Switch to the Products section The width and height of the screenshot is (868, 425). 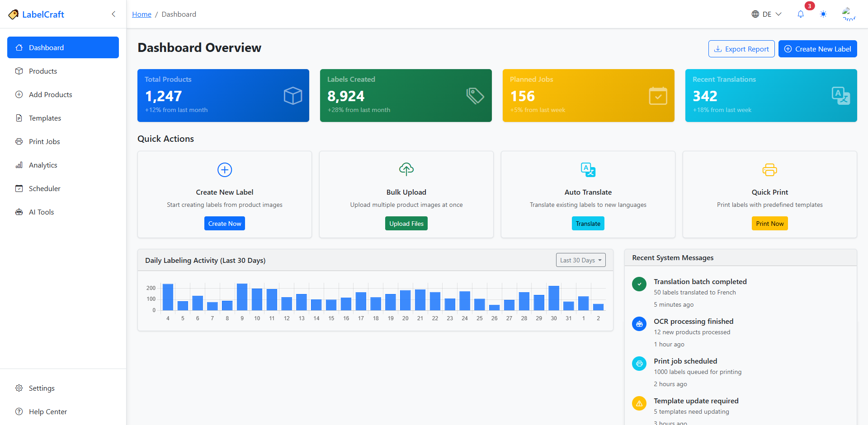pyautogui.click(x=42, y=71)
